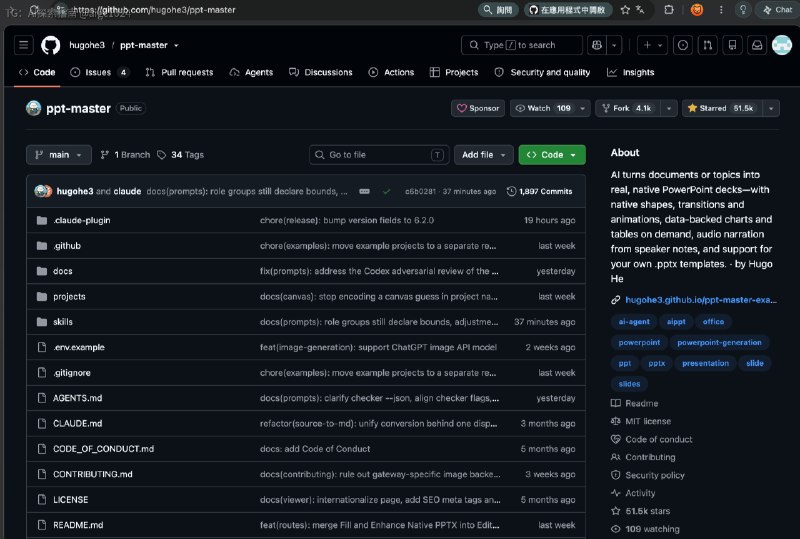Image resolution: width=800 pixels, height=539 pixels.
Task: Open the Pull requests tab
Action: click(180, 72)
